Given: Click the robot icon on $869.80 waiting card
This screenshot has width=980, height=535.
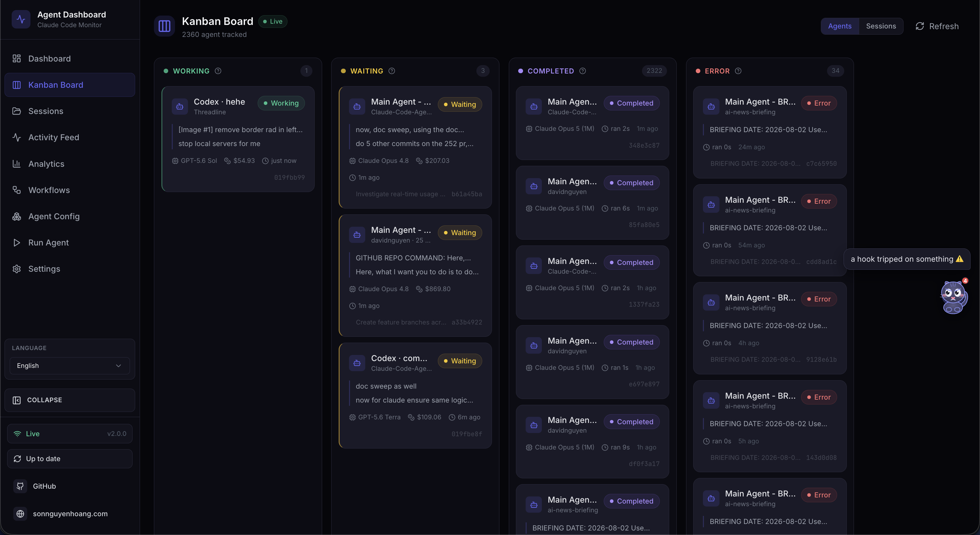Looking at the screenshot, I should (x=357, y=235).
